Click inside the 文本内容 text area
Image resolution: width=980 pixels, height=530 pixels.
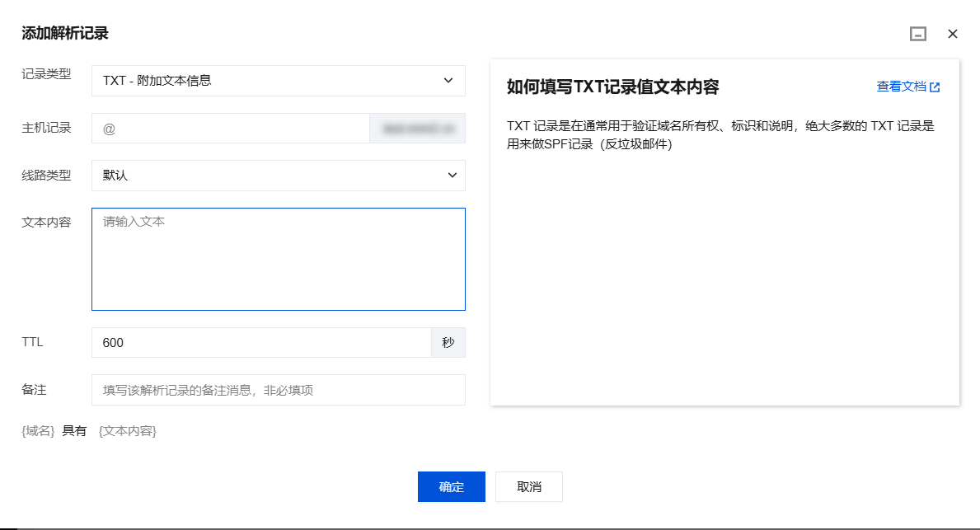[x=278, y=259]
